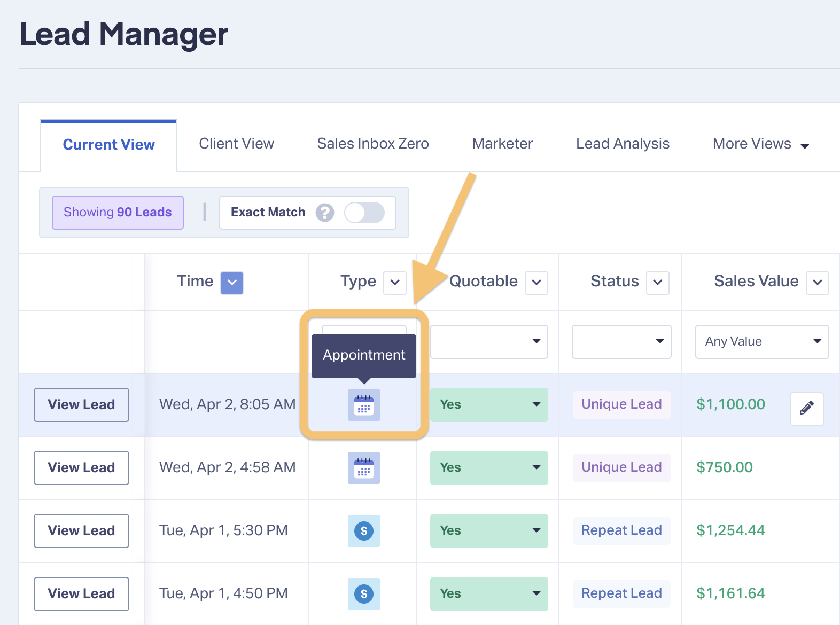Click Unique Lead status in 8:05 AM row
840x625 pixels.
click(x=621, y=404)
